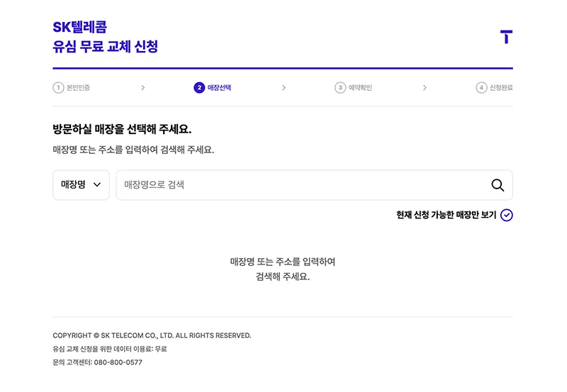Focus the 매장명으로 검색 input field
567x392 pixels.
[314, 185]
